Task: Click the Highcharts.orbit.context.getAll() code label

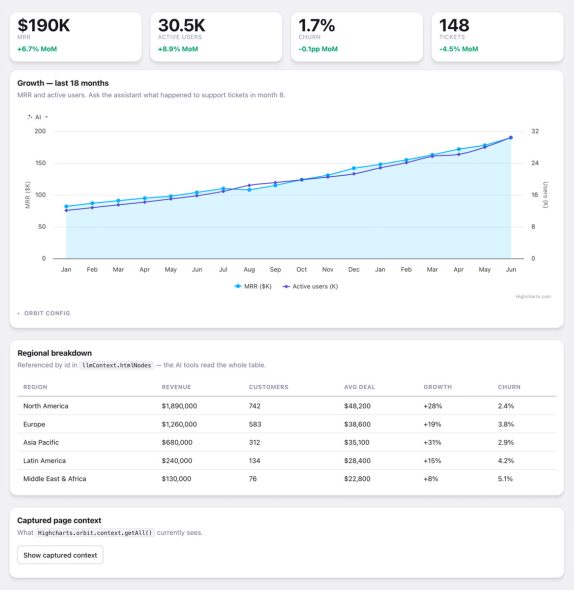Action: pos(95,533)
